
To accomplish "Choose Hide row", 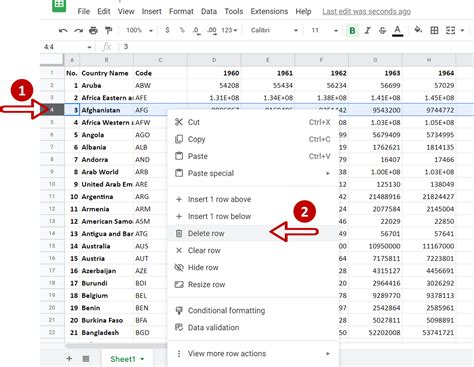I will pos(253,267).
